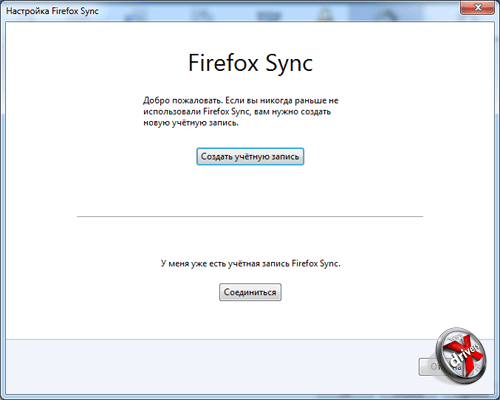Click the welcome paragraph starting "Добро пожаловать"
The image size is (500, 400).
click(241, 112)
